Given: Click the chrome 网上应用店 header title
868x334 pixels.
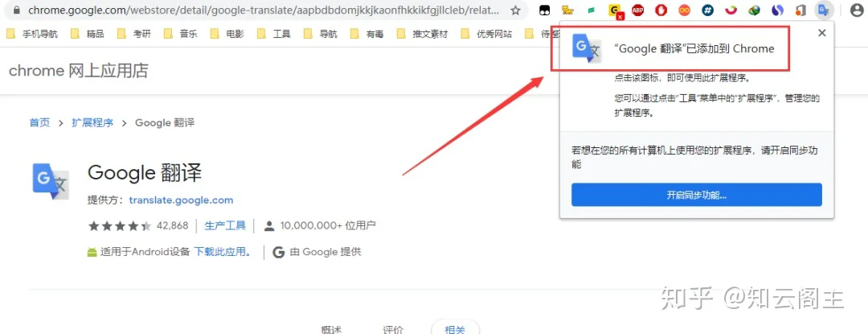Looking at the screenshot, I should (79, 71).
